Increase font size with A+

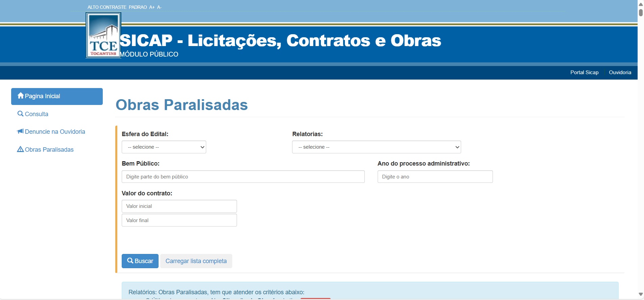[x=152, y=7]
